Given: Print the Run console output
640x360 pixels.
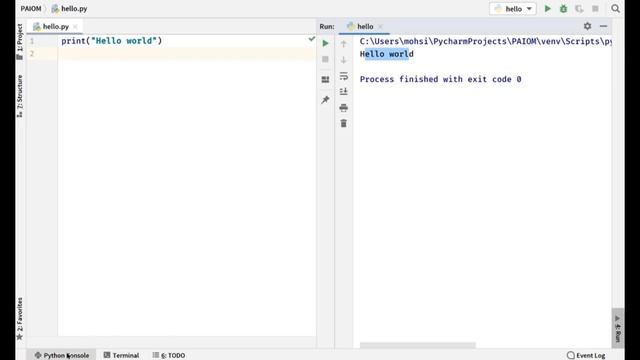Looking at the screenshot, I should click(344, 108).
